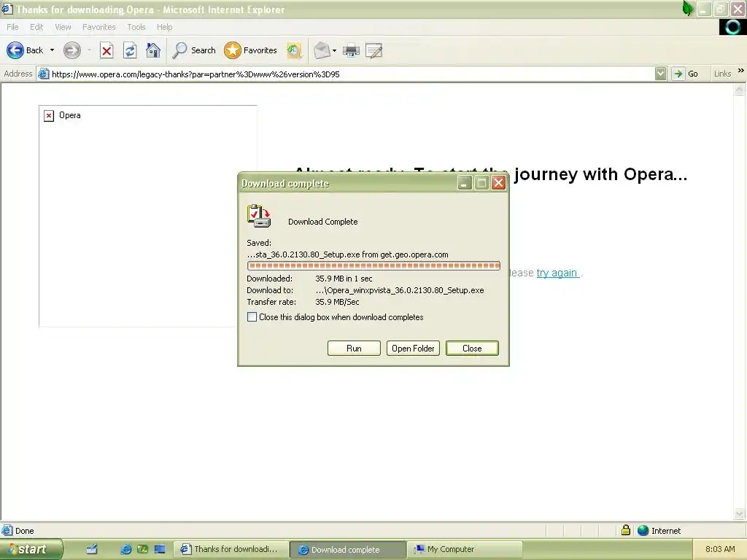Open the Search pane in toolbar
747x560 pixels.
pyautogui.click(x=194, y=50)
